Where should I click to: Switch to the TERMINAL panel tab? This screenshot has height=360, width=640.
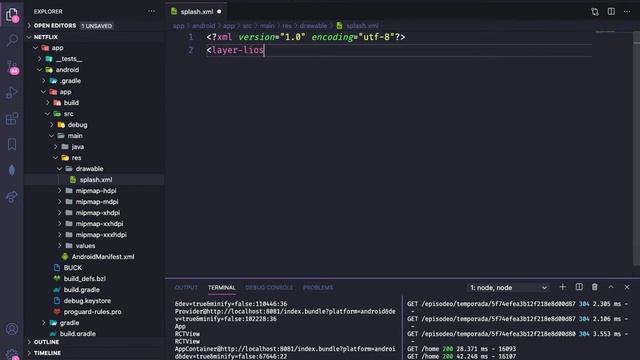(x=222, y=287)
